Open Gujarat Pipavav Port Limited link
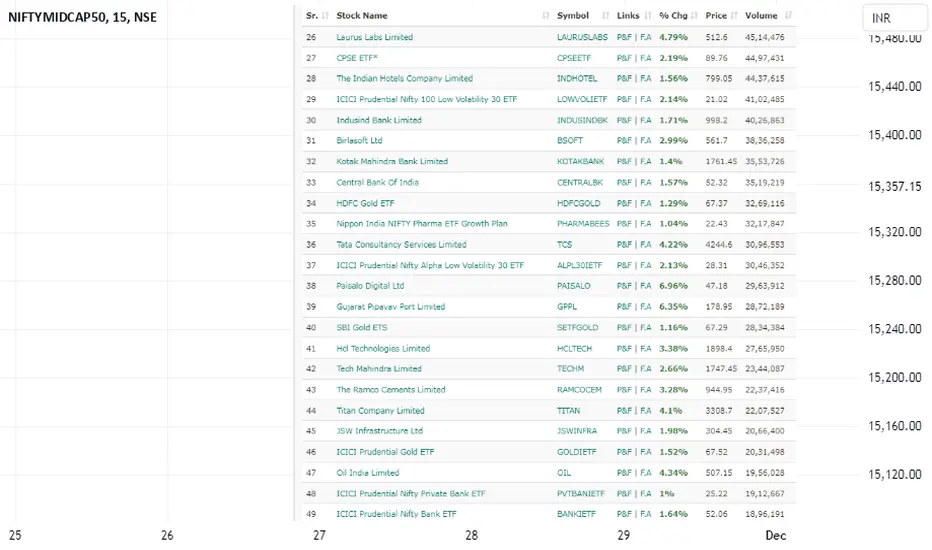 [391, 306]
